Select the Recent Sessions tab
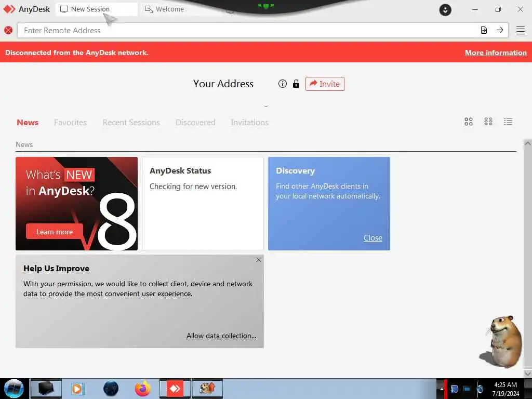Viewport: 532px width, 399px height. pyautogui.click(x=131, y=123)
